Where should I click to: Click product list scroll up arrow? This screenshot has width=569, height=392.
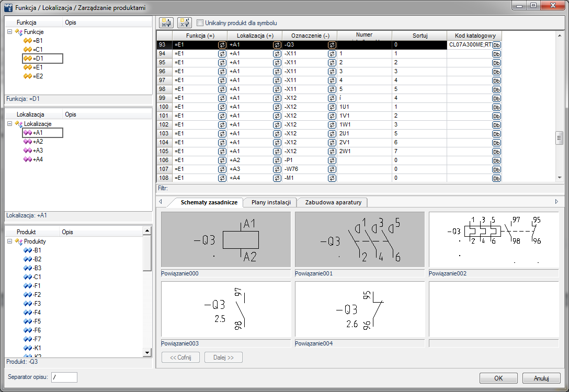coord(147,230)
